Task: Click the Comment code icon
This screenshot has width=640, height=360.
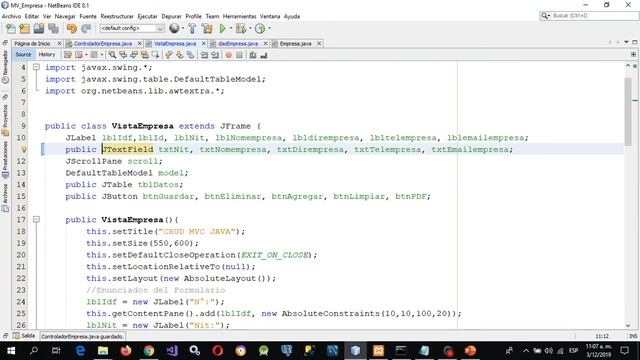Action: tap(253, 55)
